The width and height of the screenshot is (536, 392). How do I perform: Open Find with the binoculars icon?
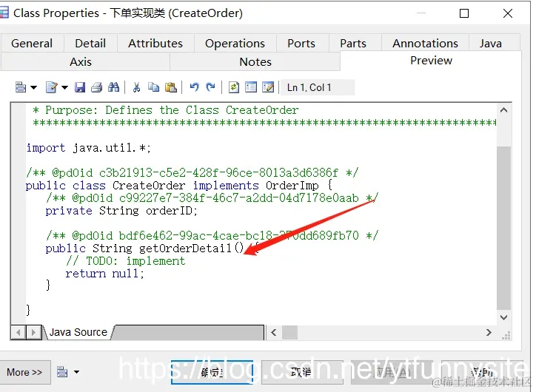[x=113, y=87]
